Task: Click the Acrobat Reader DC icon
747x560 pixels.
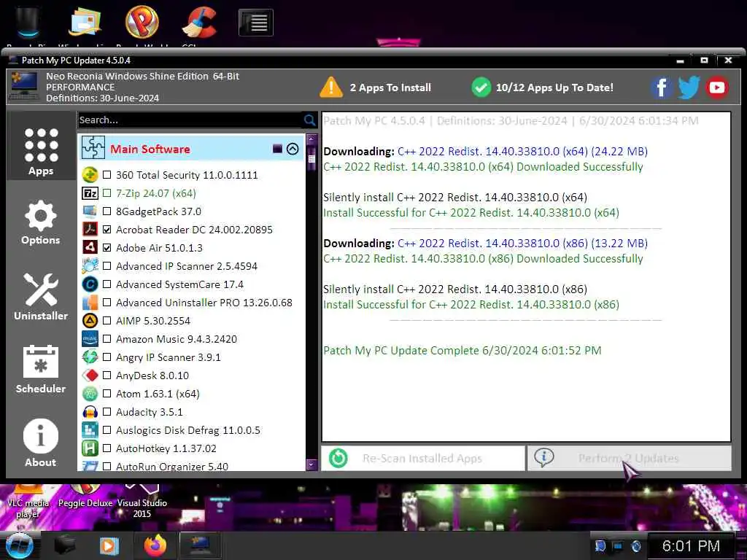Action: tap(90, 230)
